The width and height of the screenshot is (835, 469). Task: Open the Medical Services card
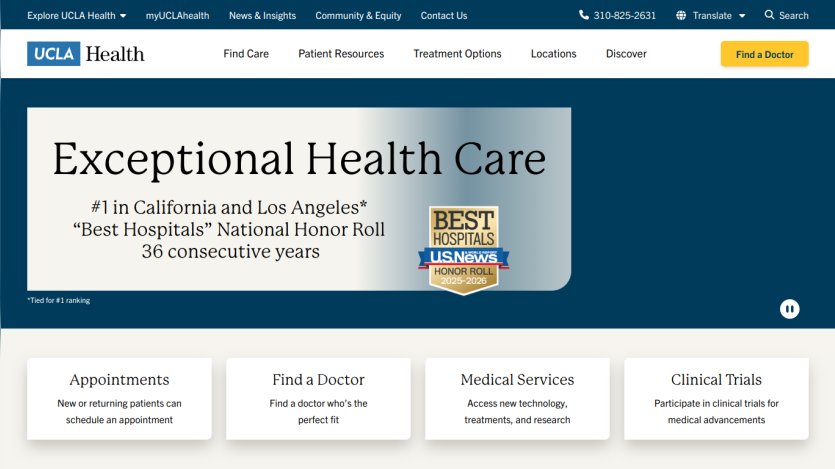(517, 399)
